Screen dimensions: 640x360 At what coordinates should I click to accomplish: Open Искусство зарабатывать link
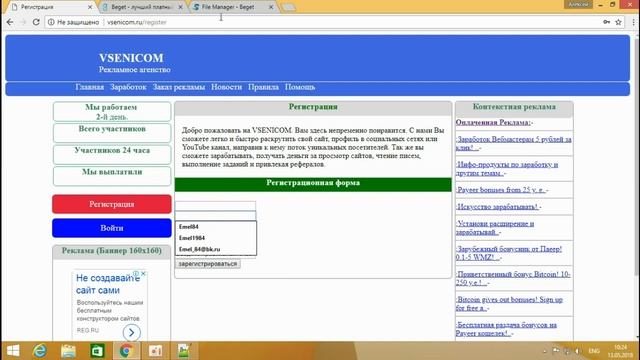click(497, 207)
